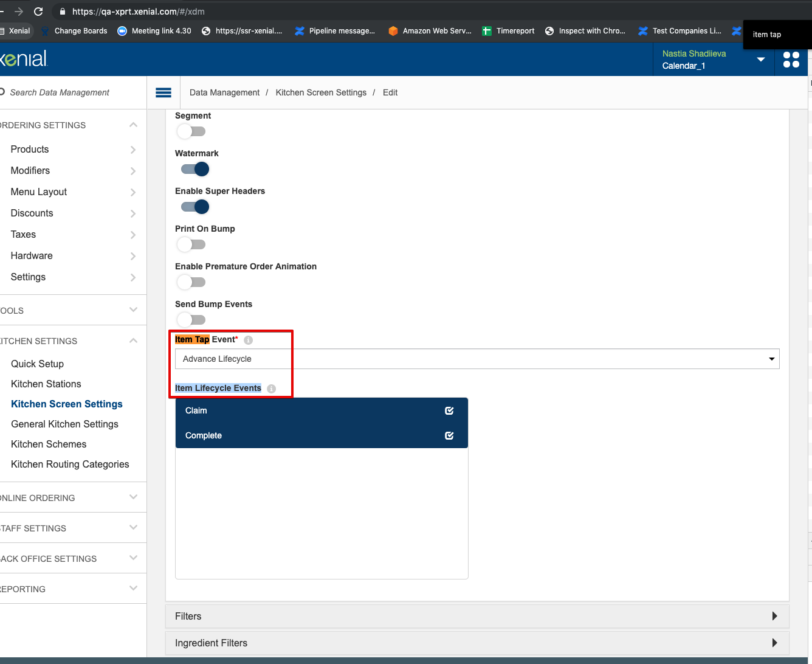Open the Timereport bookmark

pos(508,31)
